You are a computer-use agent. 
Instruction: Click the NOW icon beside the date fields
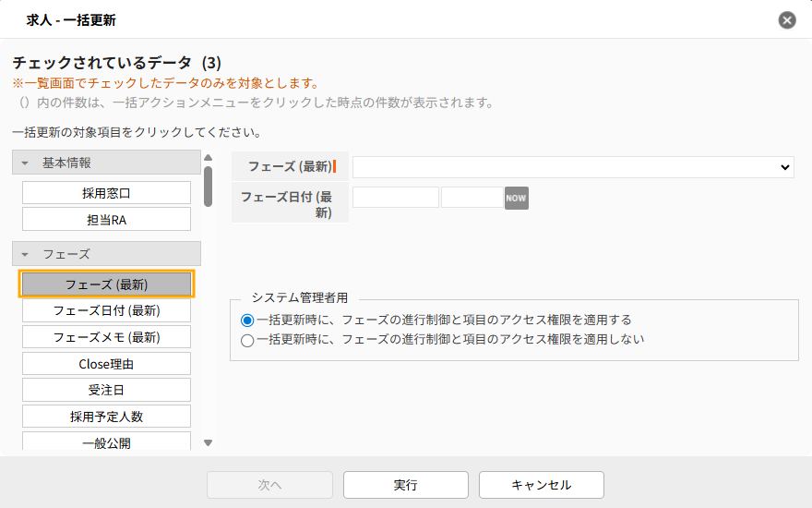pyautogui.click(x=516, y=198)
